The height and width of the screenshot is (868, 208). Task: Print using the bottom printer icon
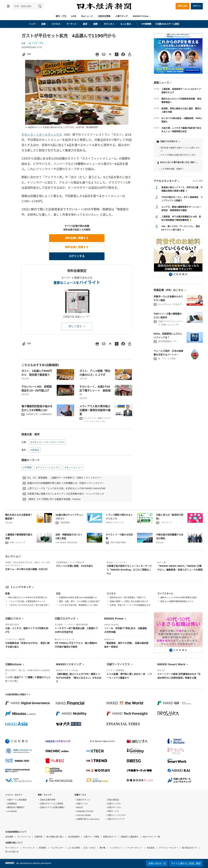(x=97, y=344)
